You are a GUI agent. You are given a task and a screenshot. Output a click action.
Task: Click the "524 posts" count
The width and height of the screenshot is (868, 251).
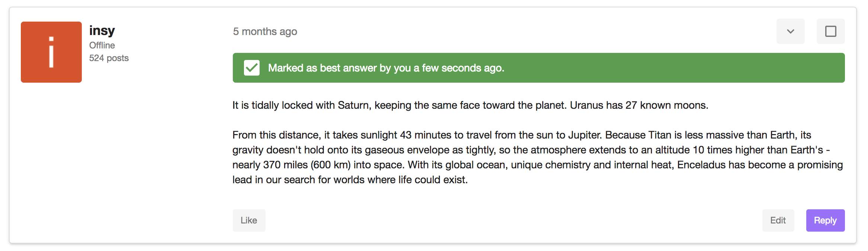109,58
